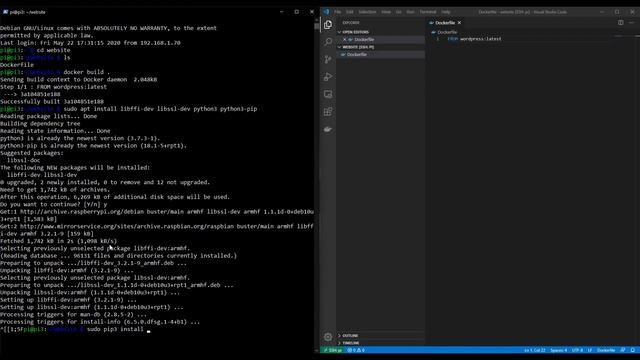Open the Selection menu in VS Code
Screen dimensions: 640x360
coord(367,12)
